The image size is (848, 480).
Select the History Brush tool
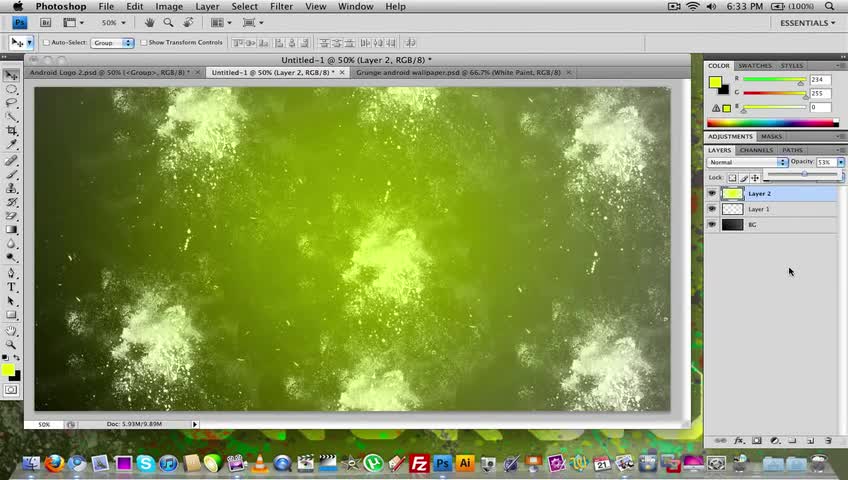click(x=11, y=202)
